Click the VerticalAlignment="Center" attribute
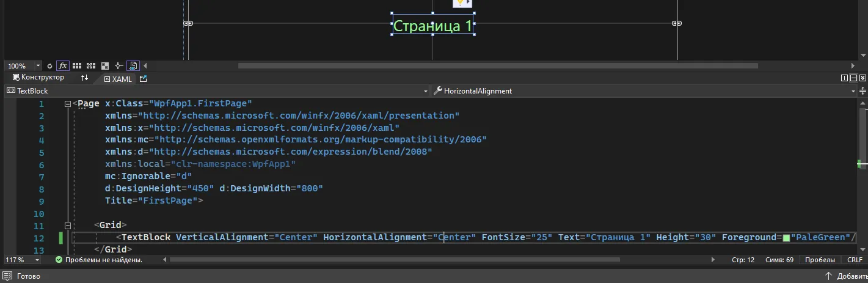The image size is (868, 283). click(x=247, y=238)
